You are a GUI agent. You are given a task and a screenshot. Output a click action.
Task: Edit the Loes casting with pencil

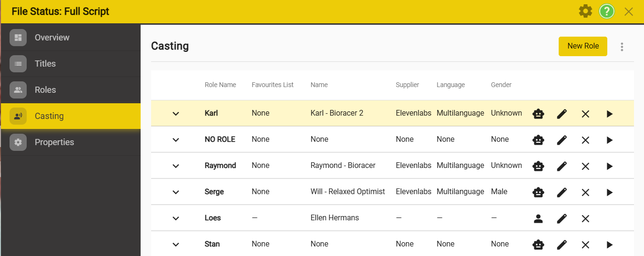point(562,218)
